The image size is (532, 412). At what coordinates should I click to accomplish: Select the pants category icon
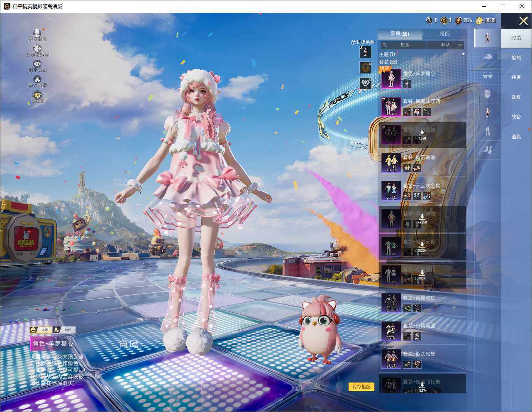[x=488, y=131]
